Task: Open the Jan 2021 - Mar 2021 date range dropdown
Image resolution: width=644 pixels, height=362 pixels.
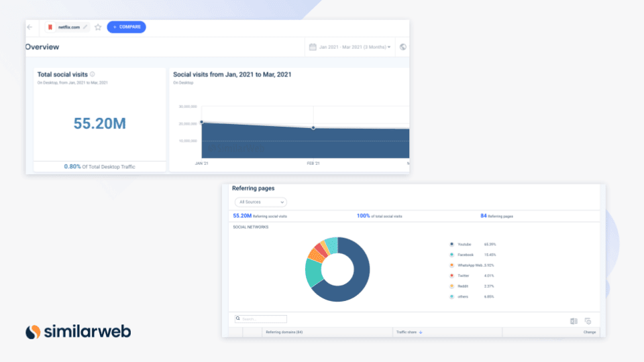Action: [355, 47]
